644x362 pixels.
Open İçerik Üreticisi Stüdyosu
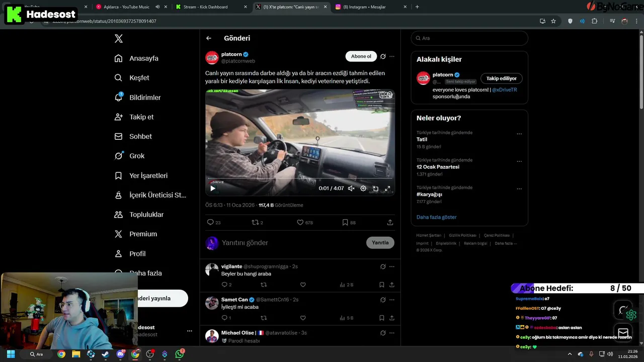[150, 195]
